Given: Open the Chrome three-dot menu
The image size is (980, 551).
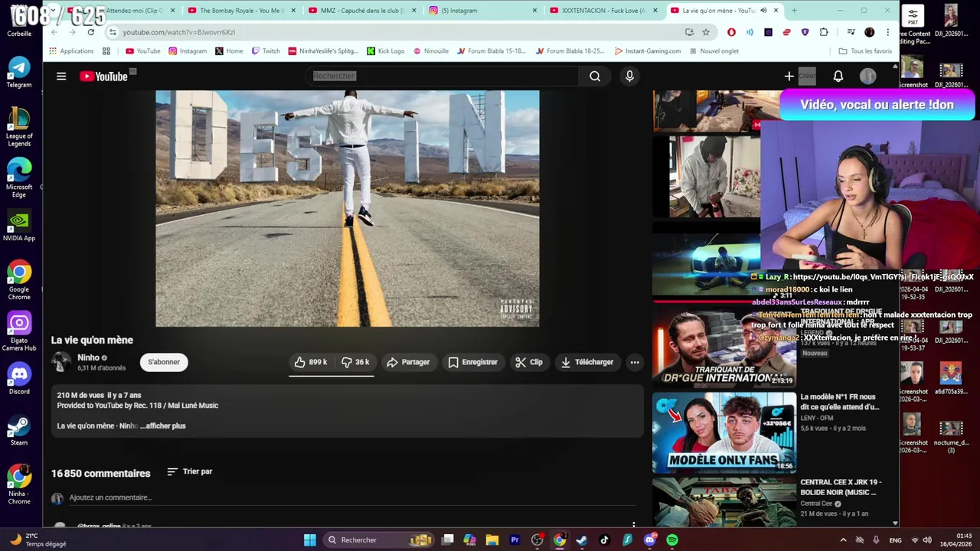Looking at the screenshot, I should [888, 32].
